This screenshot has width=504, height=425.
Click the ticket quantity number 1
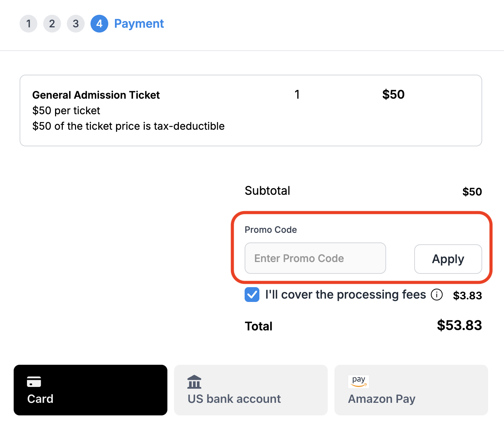(297, 95)
